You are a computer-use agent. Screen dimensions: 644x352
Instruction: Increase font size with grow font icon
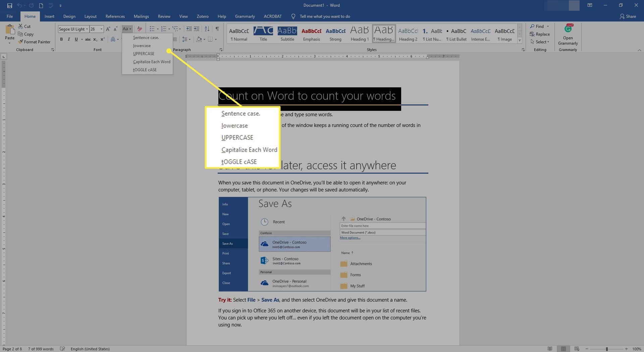[x=108, y=29]
